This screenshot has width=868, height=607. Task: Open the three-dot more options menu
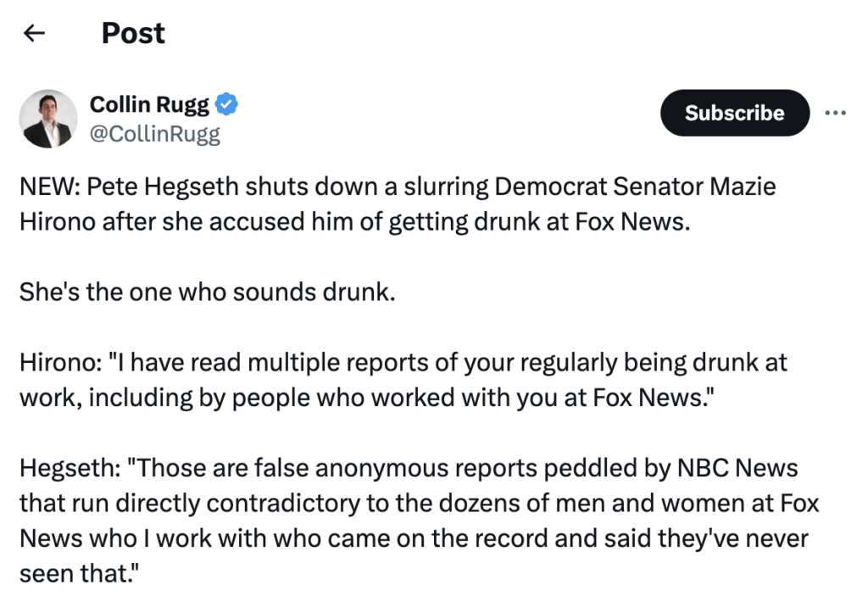[835, 113]
